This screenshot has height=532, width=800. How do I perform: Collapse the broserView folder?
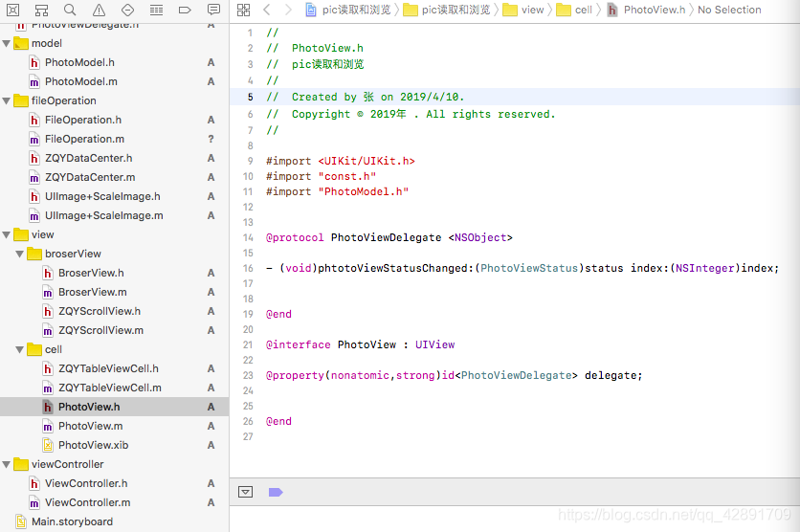(20, 254)
